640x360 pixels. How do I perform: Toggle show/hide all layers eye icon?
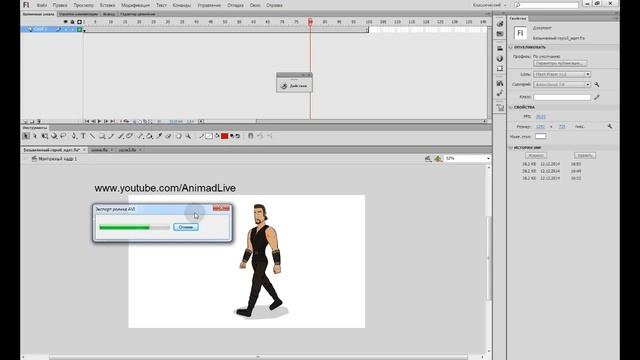(65, 22)
